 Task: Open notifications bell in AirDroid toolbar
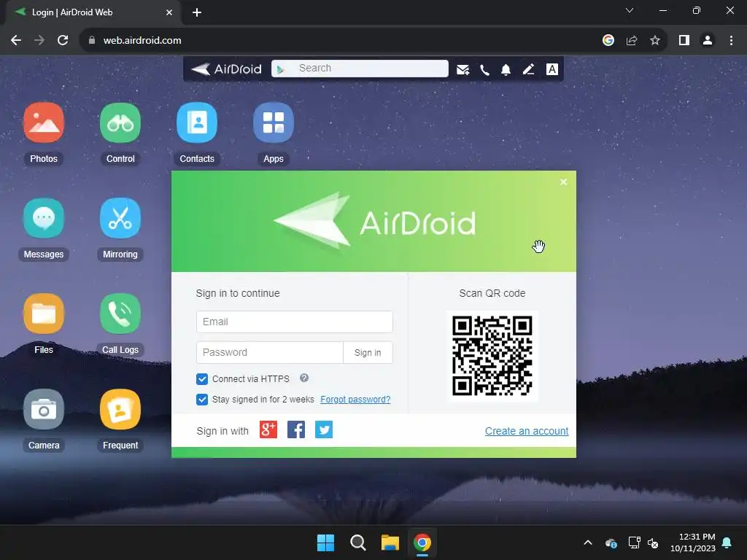point(506,70)
